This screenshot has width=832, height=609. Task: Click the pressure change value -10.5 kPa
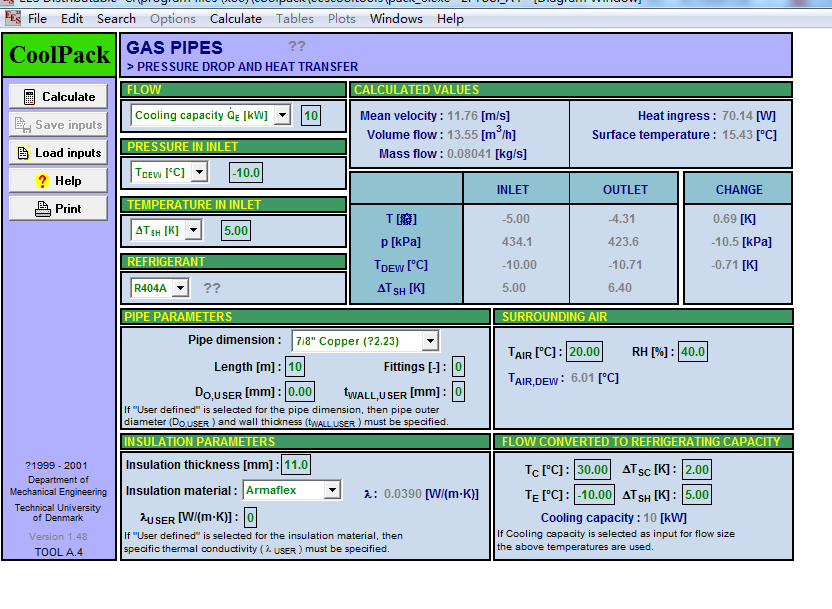click(741, 242)
